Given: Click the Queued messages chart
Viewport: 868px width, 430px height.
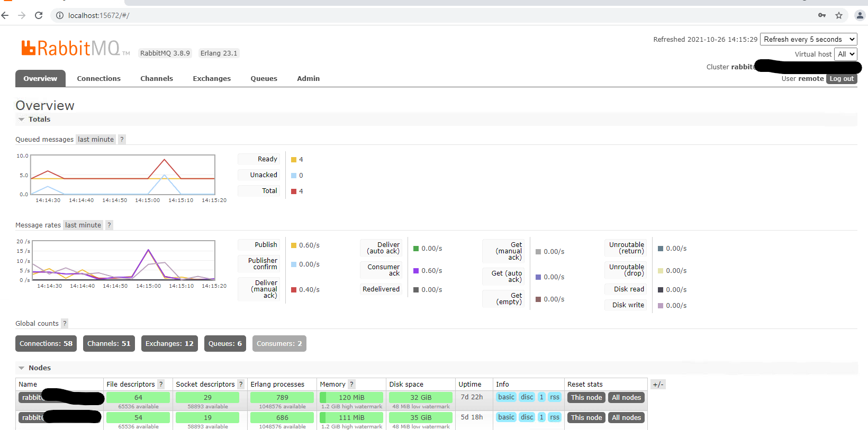Looking at the screenshot, I should [123, 175].
